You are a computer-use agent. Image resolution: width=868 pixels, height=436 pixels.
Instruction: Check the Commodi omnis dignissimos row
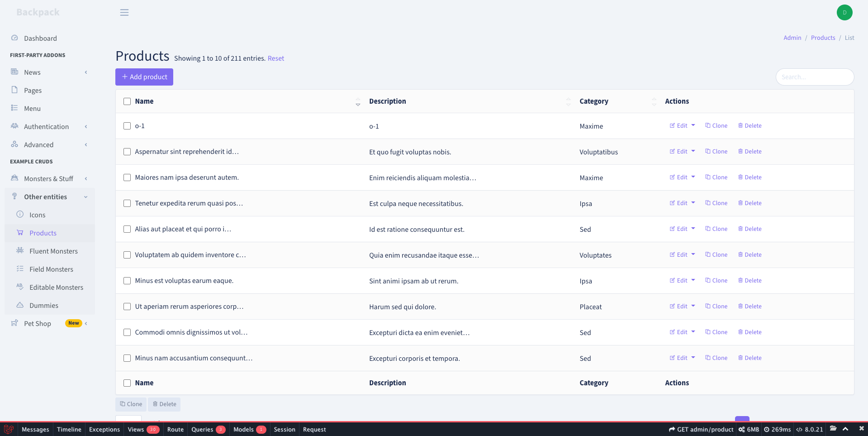tap(127, 332)
